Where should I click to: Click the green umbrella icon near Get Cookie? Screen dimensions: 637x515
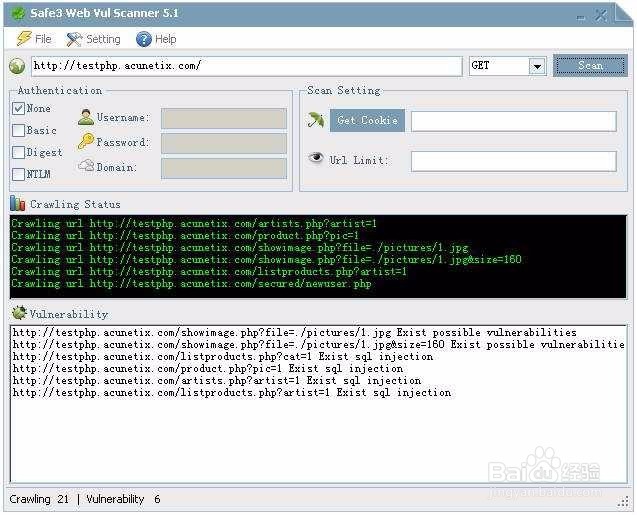pos(316,119)
